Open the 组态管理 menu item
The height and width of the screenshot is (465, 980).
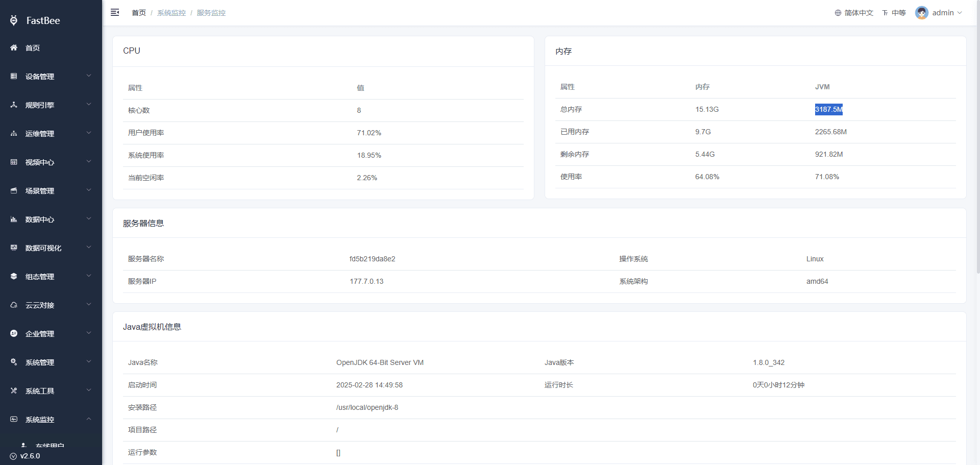coord(51,276)
